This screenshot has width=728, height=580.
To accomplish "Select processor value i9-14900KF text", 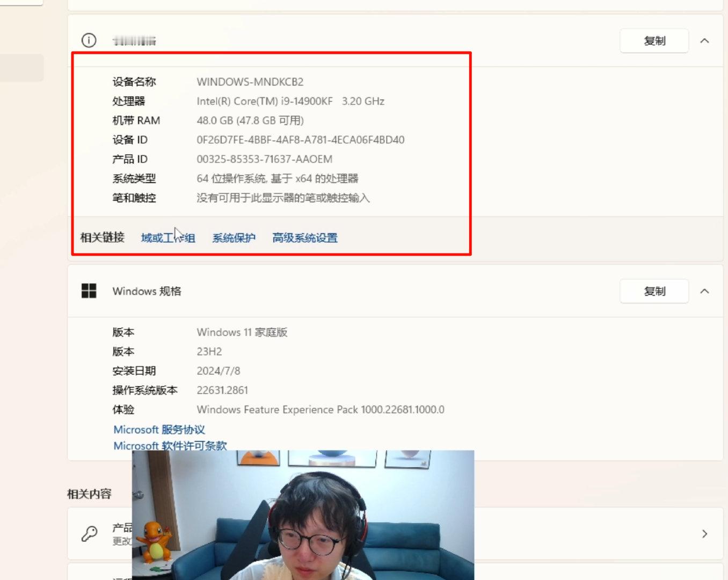I will (290, 101).
